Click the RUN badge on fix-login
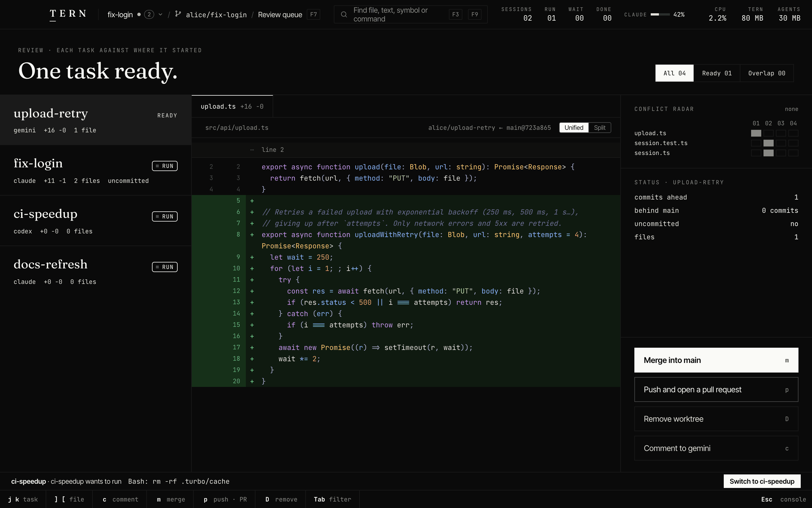 165,166
